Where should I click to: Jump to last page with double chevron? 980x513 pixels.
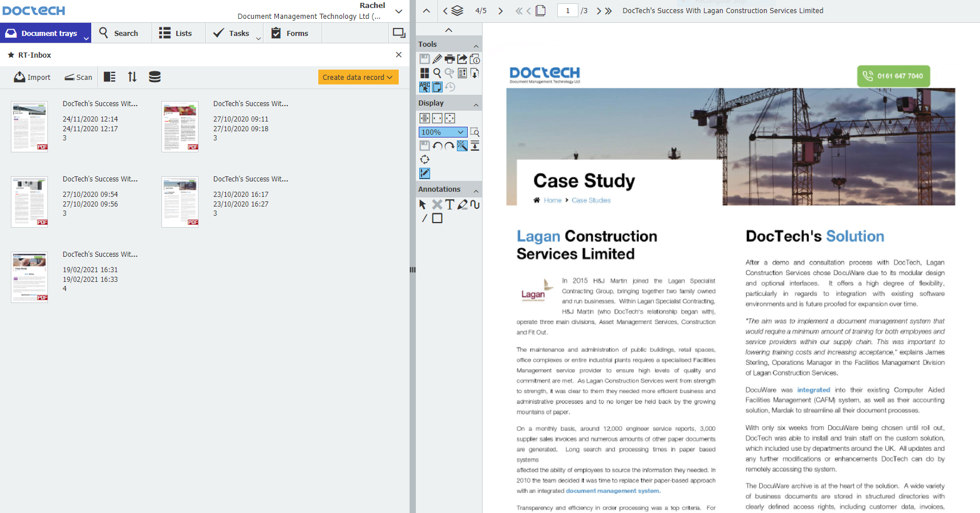(x=609, y=11)
